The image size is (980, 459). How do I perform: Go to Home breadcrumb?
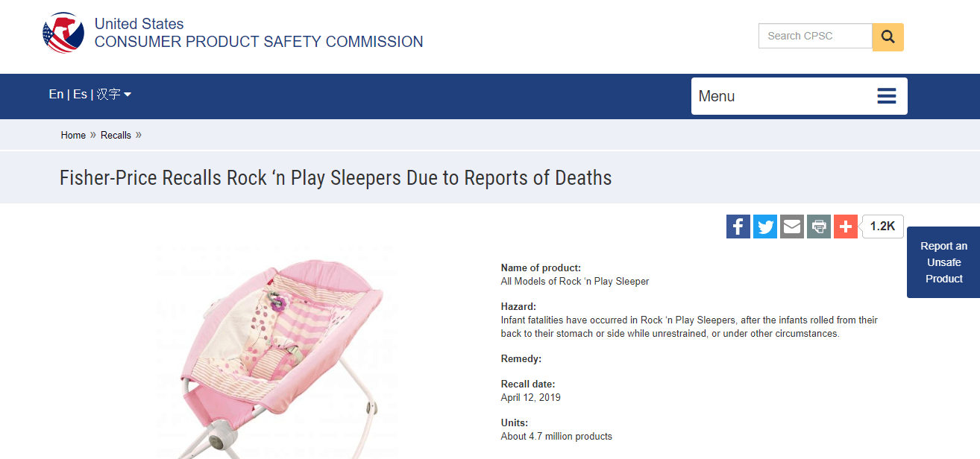pyautogui.click(x=73, y=135)
